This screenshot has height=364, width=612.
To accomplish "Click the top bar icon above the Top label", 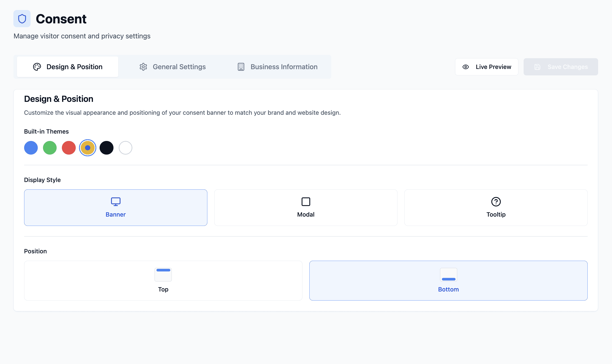I will click(163, 274).
